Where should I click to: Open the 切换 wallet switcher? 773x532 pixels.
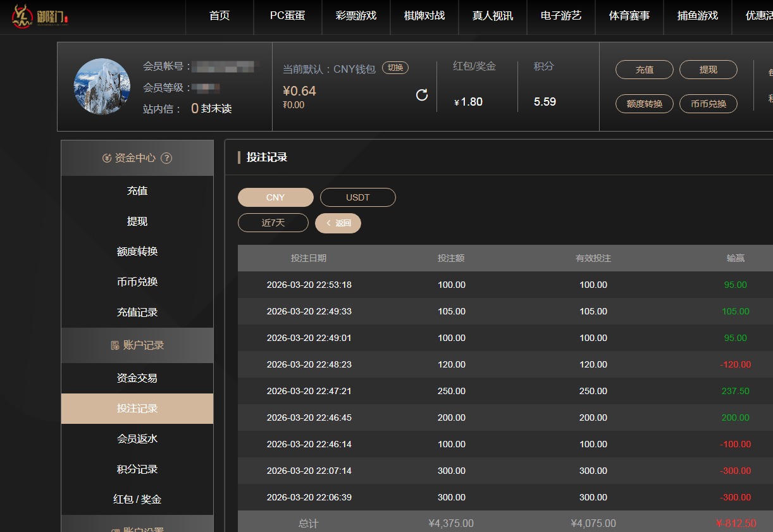point(395,67)
